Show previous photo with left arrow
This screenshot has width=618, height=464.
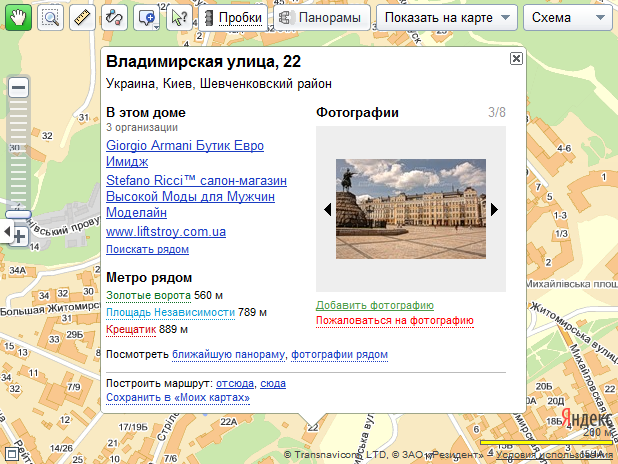pyautogui.click(x=327, y=209)
